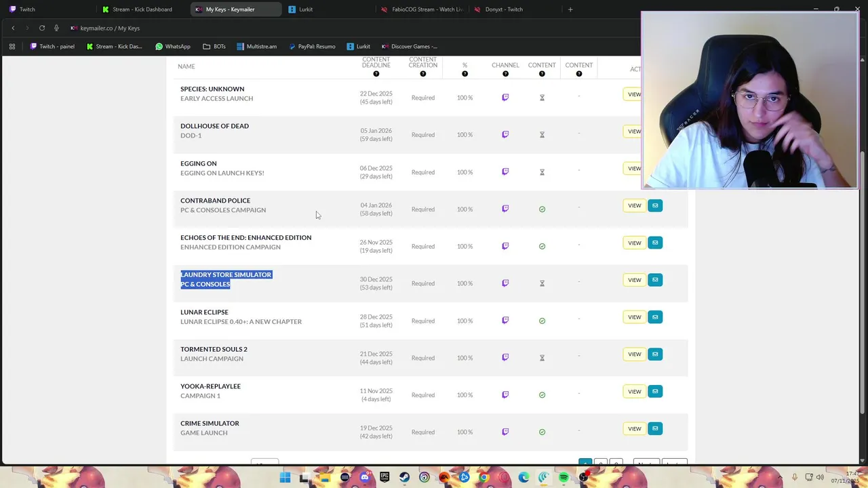Open a new browser tab
This screenshot has width=868, height=488.
point(570,9)
